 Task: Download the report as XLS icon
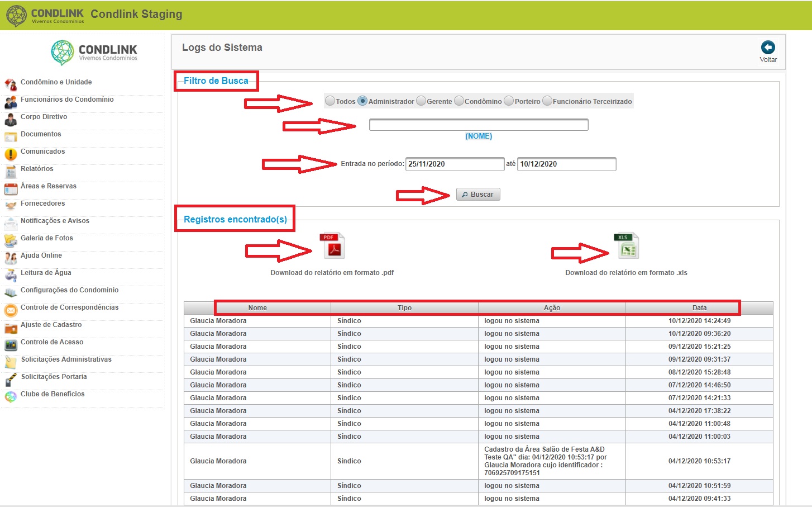click(x=627, y=246)
